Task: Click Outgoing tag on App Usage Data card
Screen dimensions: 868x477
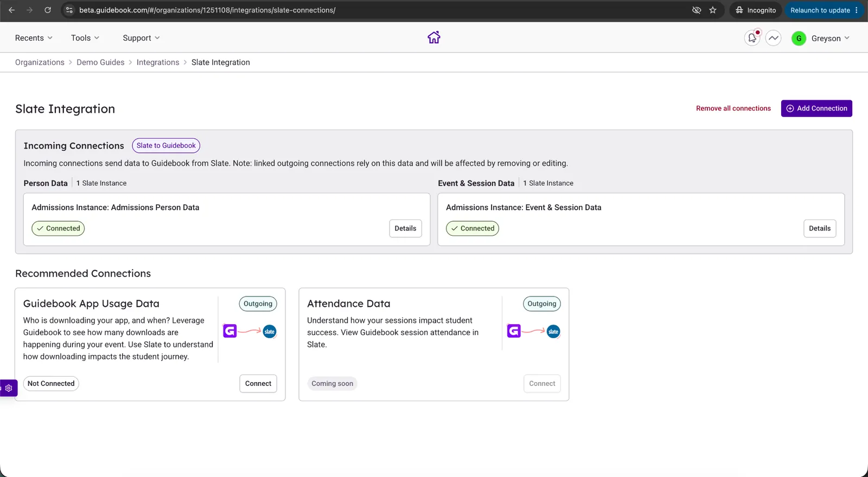Action: [x=258, y=304]
